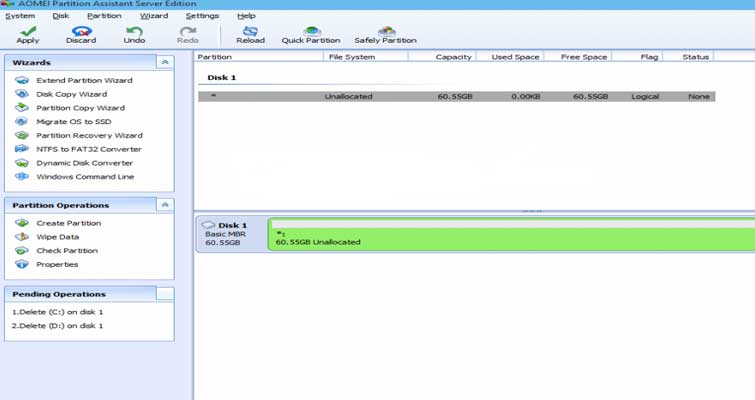This screenshot has width=755, height=400.
Task: Click the Disk Copy Wizard icon
Action: coord(22,94)
